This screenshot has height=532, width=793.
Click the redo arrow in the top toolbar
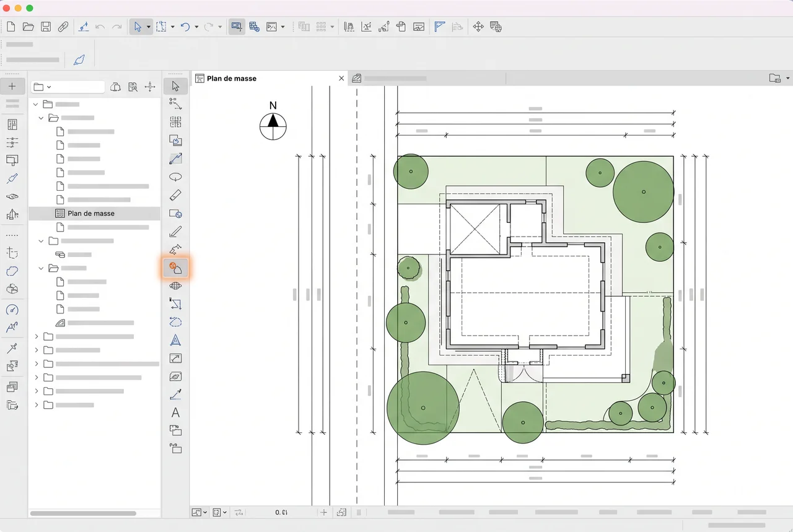116,27
